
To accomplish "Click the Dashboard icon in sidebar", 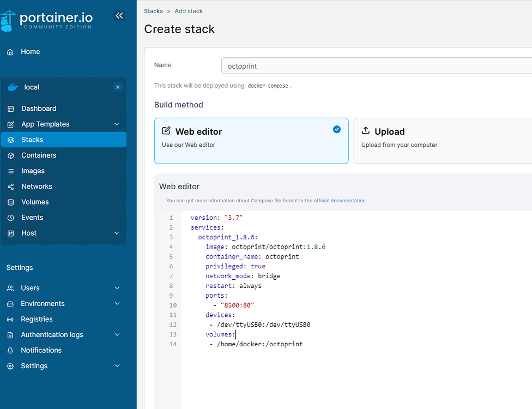I will coord(10,109).
